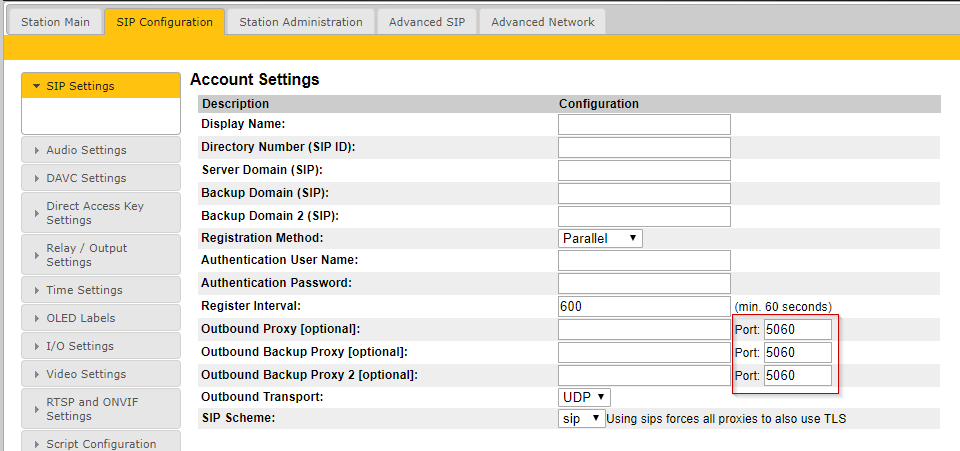Go to Advanced Network tab
The image size is (960, 451).
(542, 21)
